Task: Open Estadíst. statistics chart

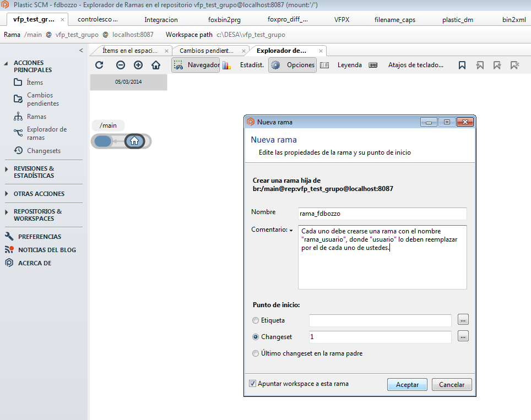Action: [243, 65]
